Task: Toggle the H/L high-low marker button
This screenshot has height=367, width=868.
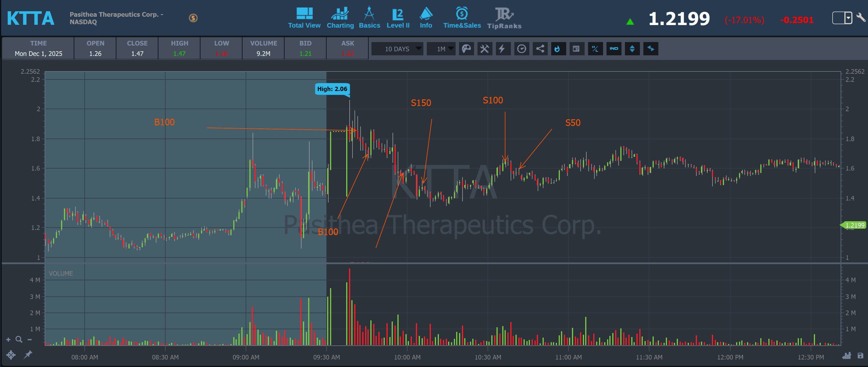Action: click(595, 49)
